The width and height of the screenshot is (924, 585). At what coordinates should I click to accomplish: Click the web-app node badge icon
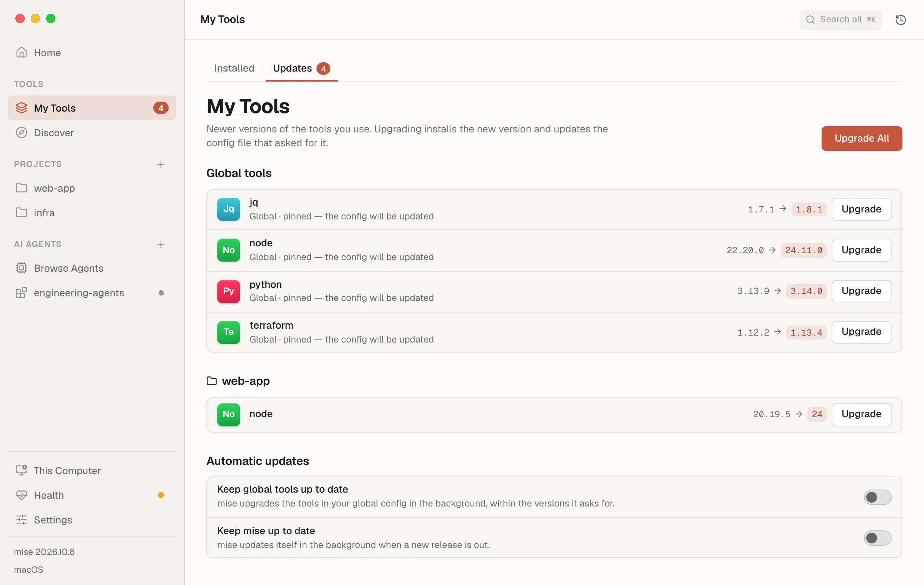229,415
